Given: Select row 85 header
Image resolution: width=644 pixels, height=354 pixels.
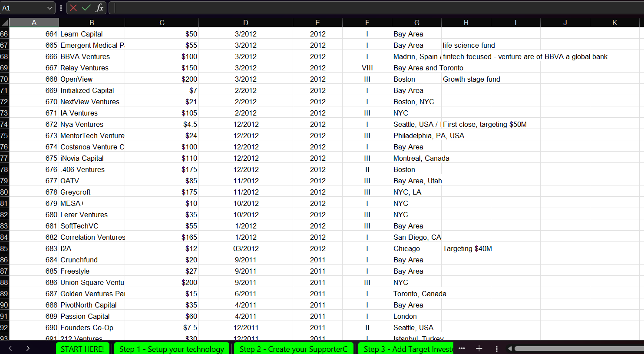Looking at the screenshot, I should [x=4, y=248].
